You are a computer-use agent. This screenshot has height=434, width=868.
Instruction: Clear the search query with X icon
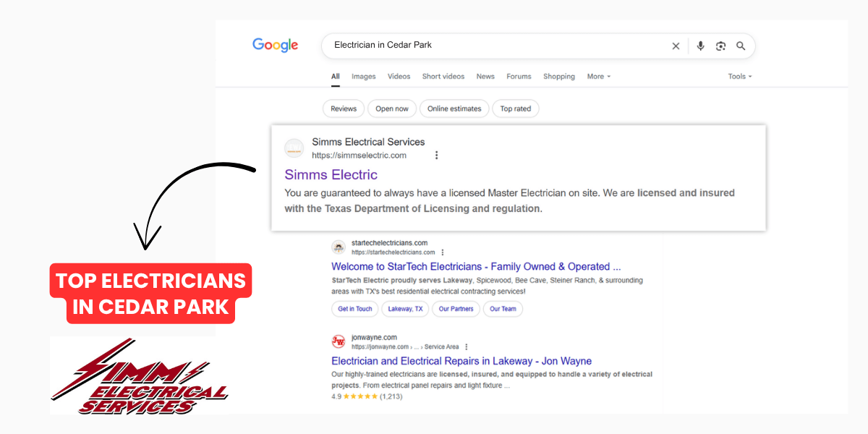pyautogui.click(x=676, y=46)
